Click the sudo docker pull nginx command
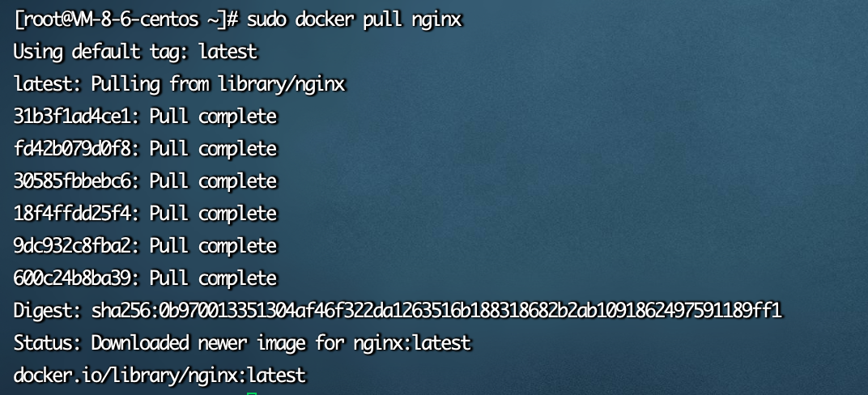Viewport: 868px width, 395px height. [x=355, y=20]
